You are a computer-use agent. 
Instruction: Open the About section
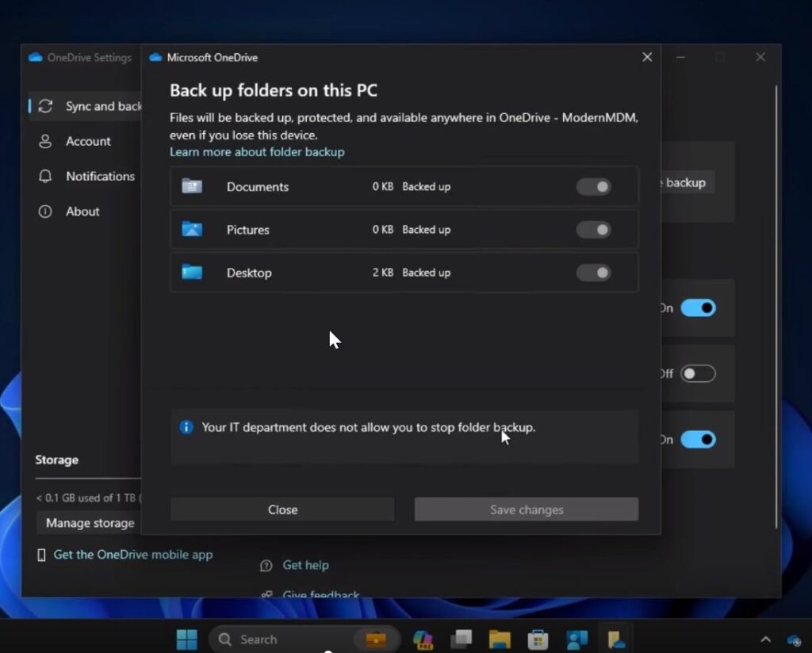pyautogui.click(x=82, y=212)
